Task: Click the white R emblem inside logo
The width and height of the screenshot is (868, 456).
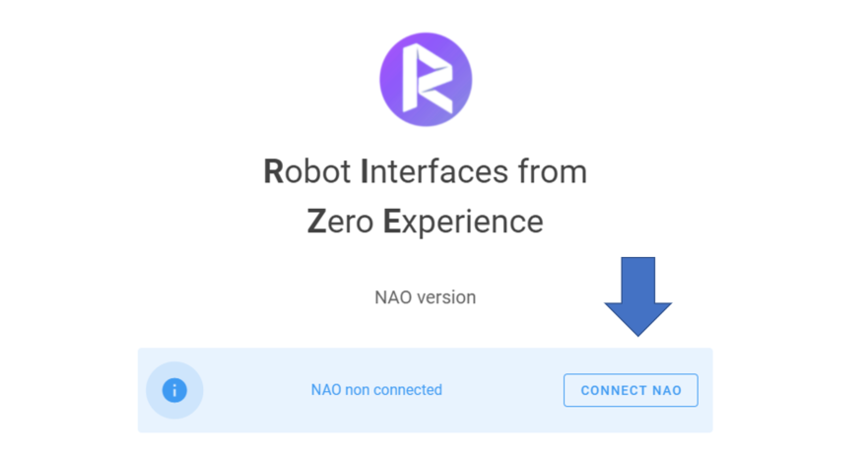Action: tap(427, 78)
